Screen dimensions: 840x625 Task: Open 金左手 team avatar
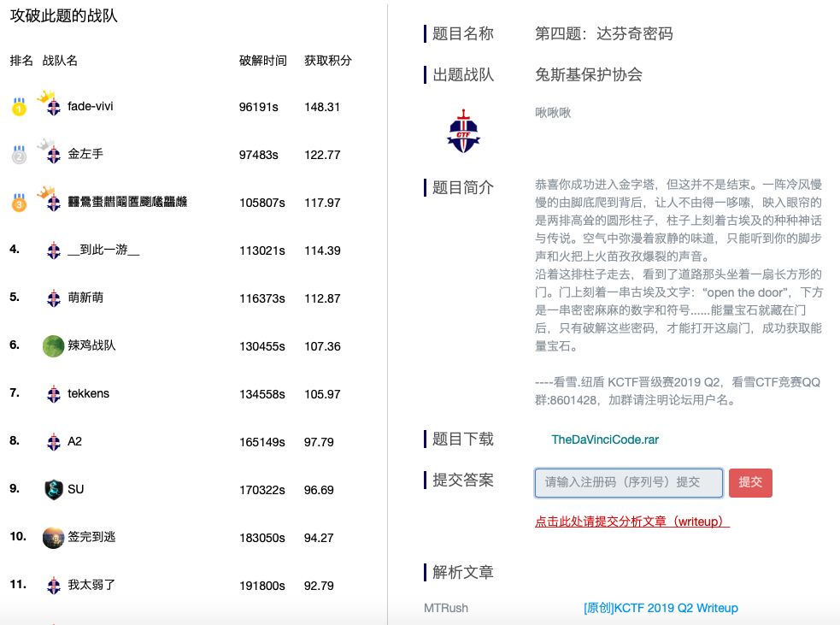click(x=54, y=156)
